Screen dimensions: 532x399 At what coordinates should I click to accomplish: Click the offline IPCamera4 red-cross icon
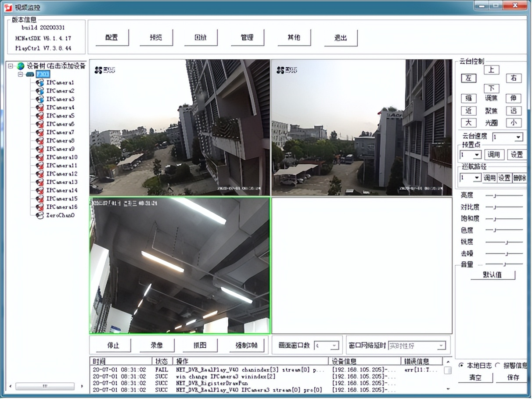(x=40, y=107)
